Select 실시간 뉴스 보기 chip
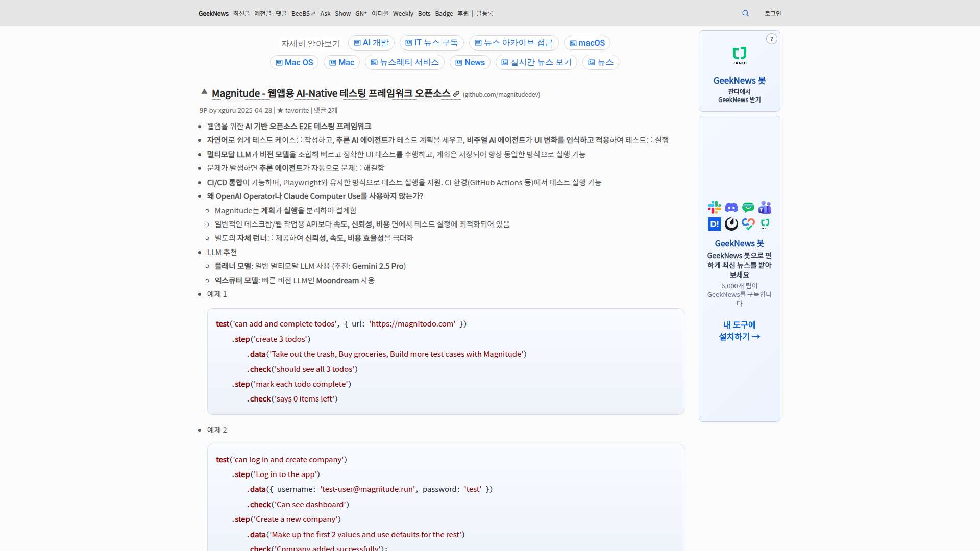Viewport: 980px width, 551px height. [x=536, y=62]
